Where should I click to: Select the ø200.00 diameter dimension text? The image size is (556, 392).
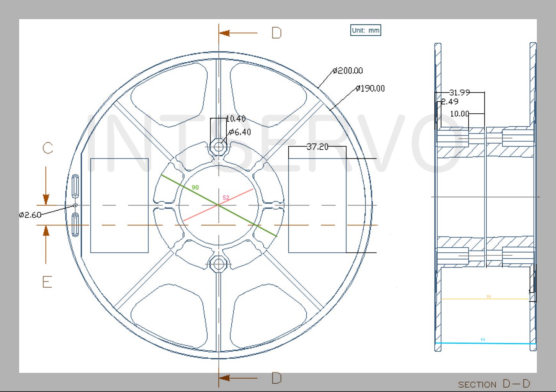[x=348, y=70]
